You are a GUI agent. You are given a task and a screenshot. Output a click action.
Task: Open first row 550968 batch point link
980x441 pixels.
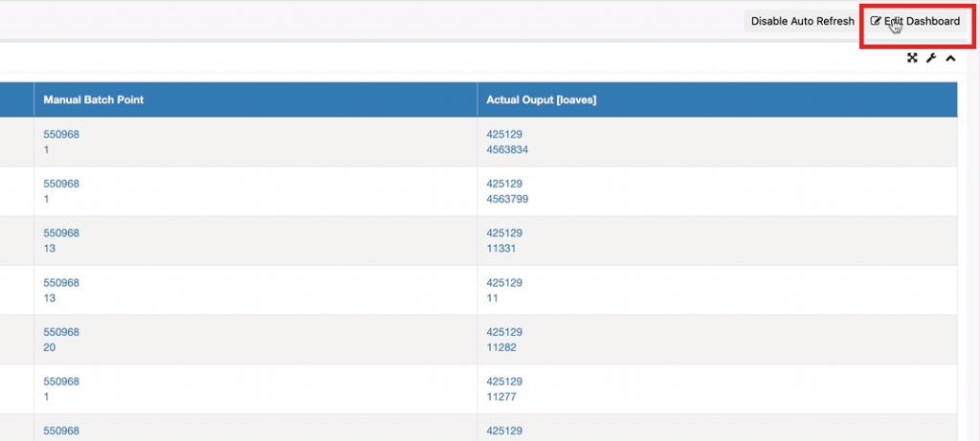tap(61, 134)
